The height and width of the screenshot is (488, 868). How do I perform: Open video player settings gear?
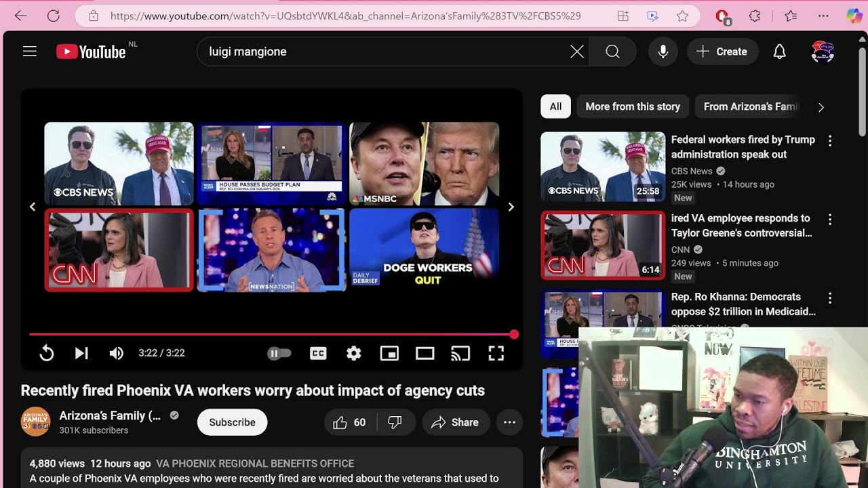coord(354,353)
